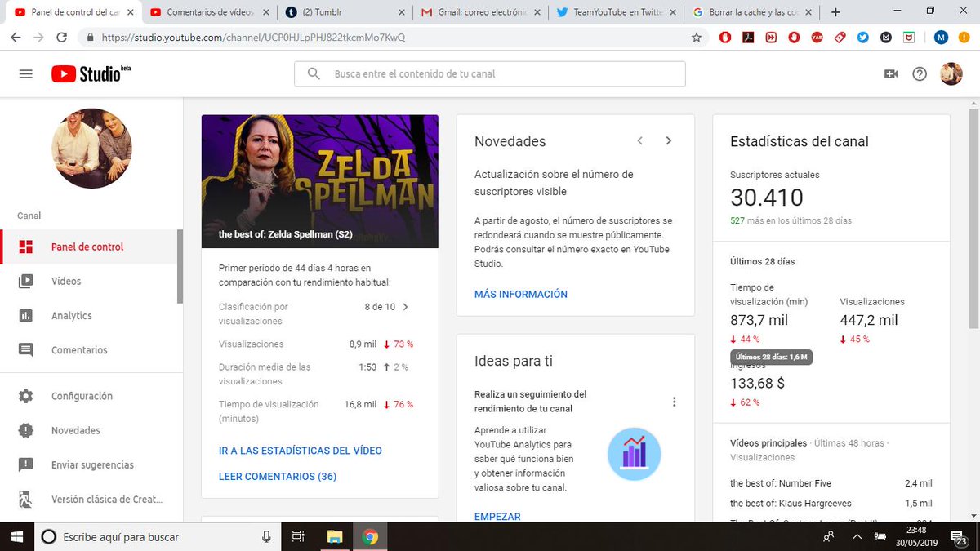Open Vídeos in the sidebar
This screenshot has width=980, height=551.
point(90,281)
